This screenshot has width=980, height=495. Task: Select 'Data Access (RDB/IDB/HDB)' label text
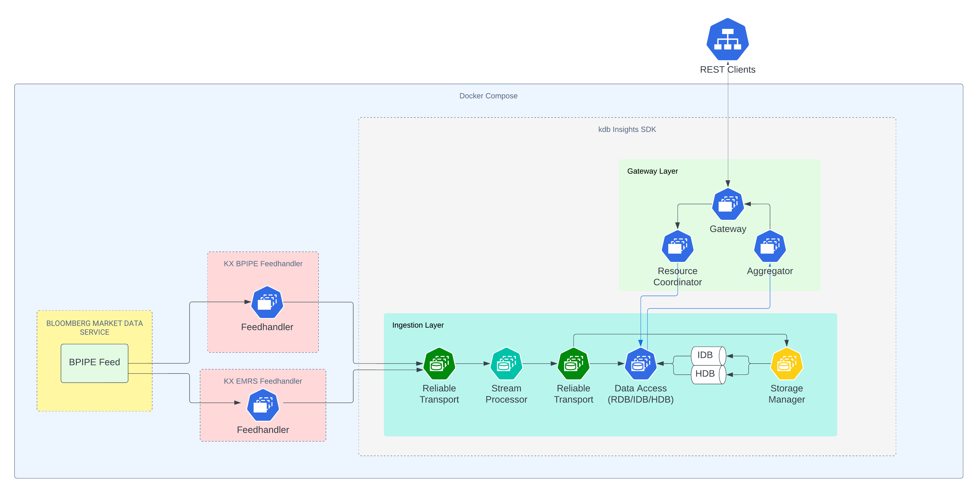click(x=641, y=394)
